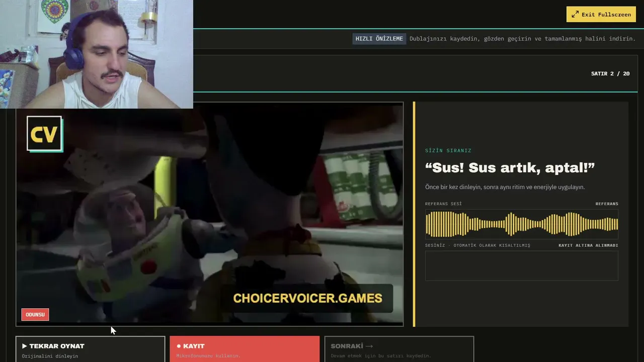This screenshot has height=362, width=644.
Task: Click the HIZLI ÖNİZLEME label
Action: click(379, 39)
